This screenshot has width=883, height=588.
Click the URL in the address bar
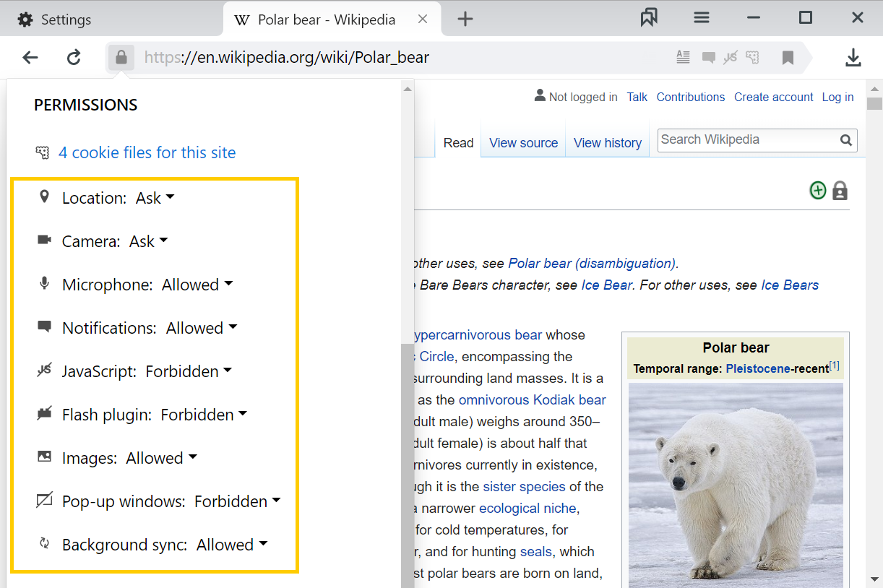pos(287,57)
